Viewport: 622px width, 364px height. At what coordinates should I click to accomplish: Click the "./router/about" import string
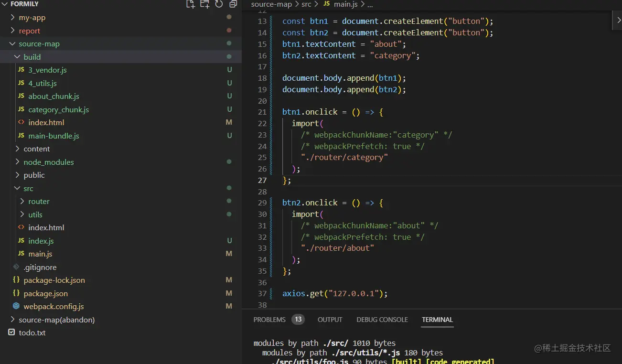(337, 248)
